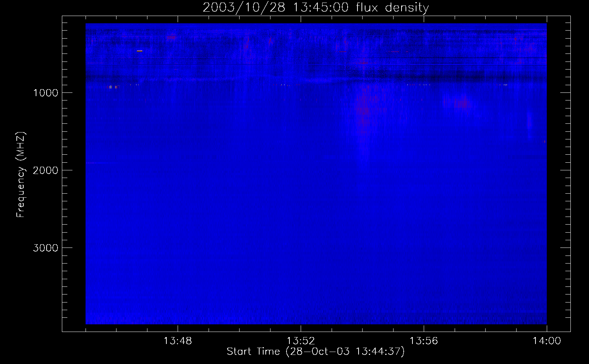Click the plot title '2003/10/28 13:45:00 flux density'
The width and height of the screenshot is (589, 364).
point(316,8)
